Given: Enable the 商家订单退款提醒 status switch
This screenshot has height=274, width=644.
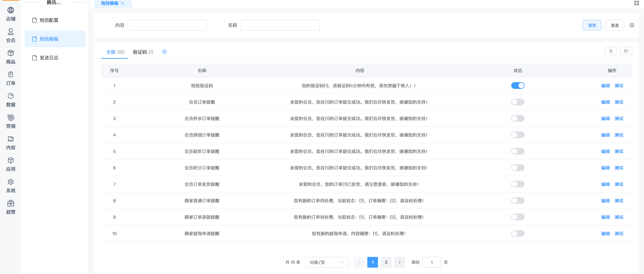Looking at the screenshot, I should 518,217.
